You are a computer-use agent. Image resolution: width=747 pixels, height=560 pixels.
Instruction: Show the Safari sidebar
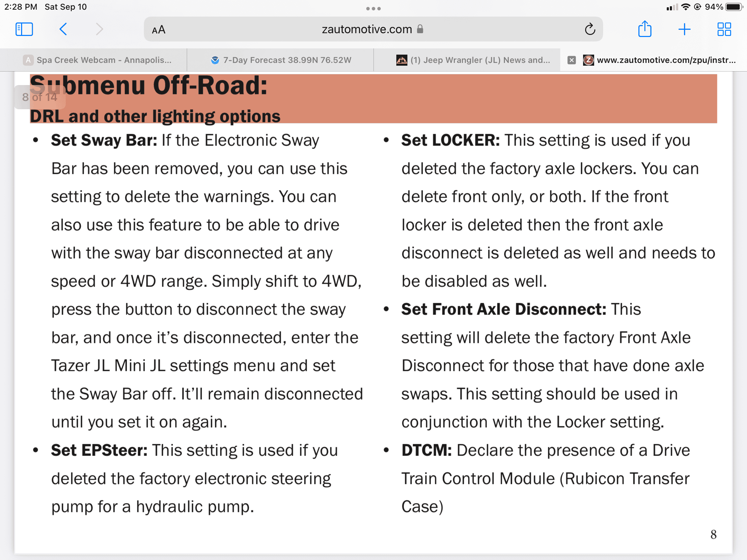tap(24, 29)
